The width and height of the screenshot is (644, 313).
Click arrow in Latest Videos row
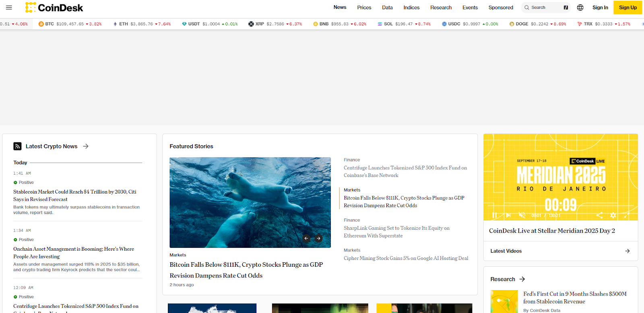(x=627, y=251)
